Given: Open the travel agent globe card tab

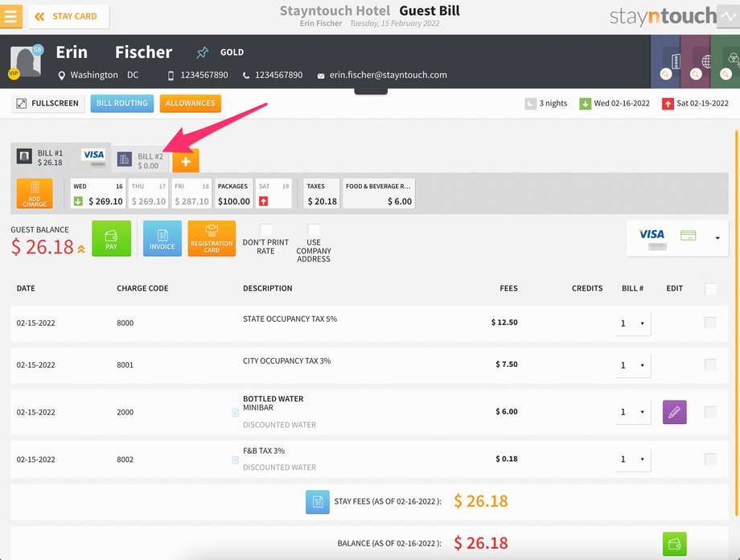Looking at the screenshot, I should [x=696, y=61].
